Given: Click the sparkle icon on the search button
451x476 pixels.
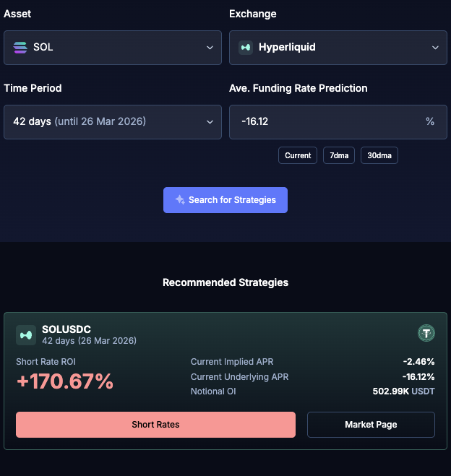Looking at the screenshot, I should 180,200.
